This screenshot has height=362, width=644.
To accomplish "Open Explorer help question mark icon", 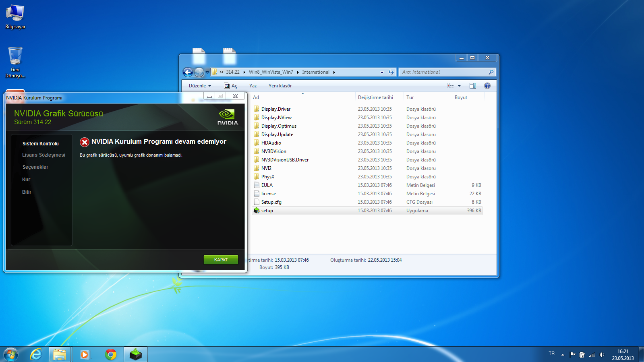I will (x=487, y=86).
